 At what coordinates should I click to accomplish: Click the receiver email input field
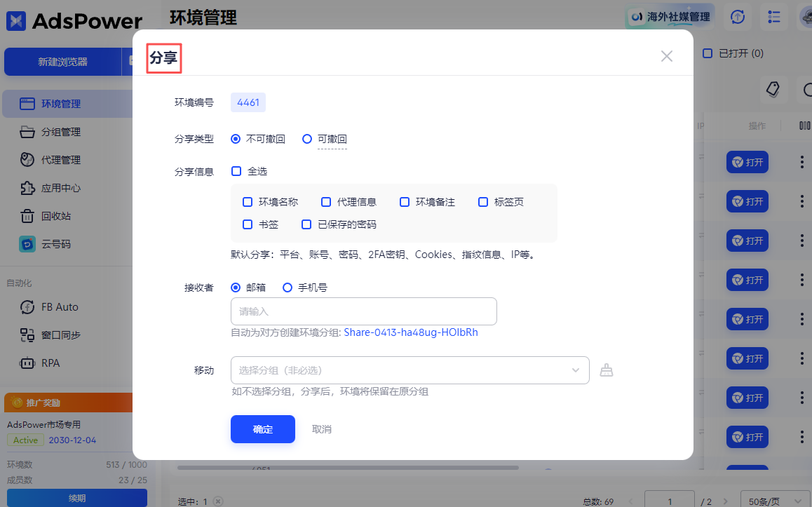[x=363, y=311]
